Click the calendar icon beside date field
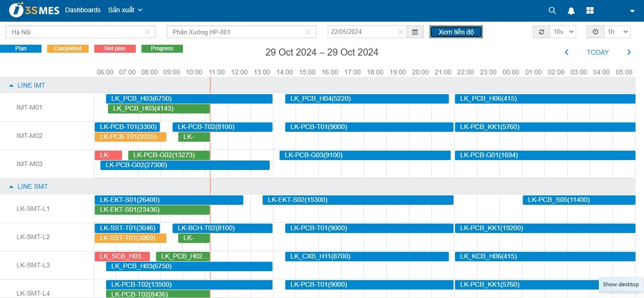Screen dimensions: 644x298 (415, 32)
